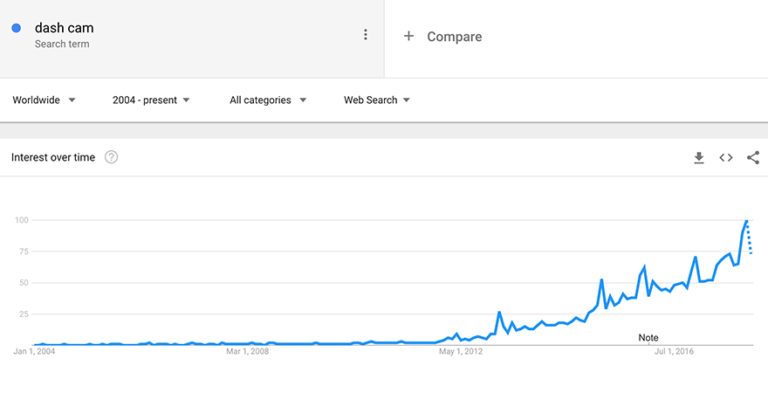The image size is (768, 393).
Task: Click the Search term label under dash cam
Action: click(x=62, y=44)
